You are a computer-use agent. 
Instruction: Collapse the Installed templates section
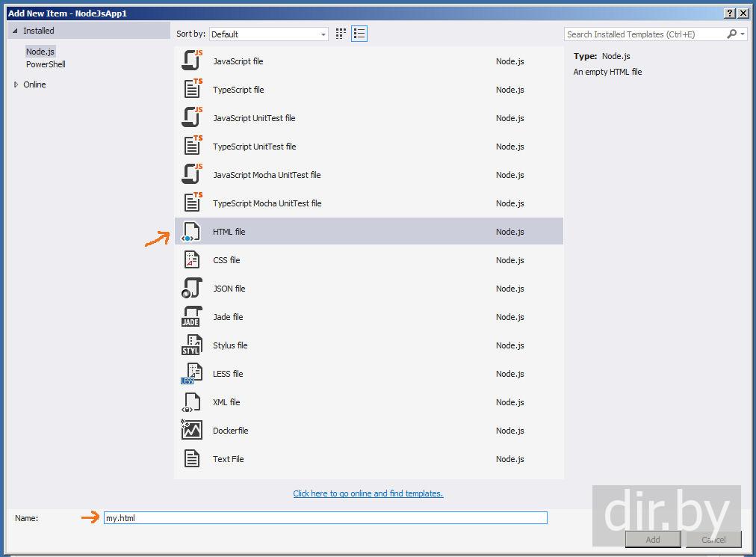click(15, 31)
